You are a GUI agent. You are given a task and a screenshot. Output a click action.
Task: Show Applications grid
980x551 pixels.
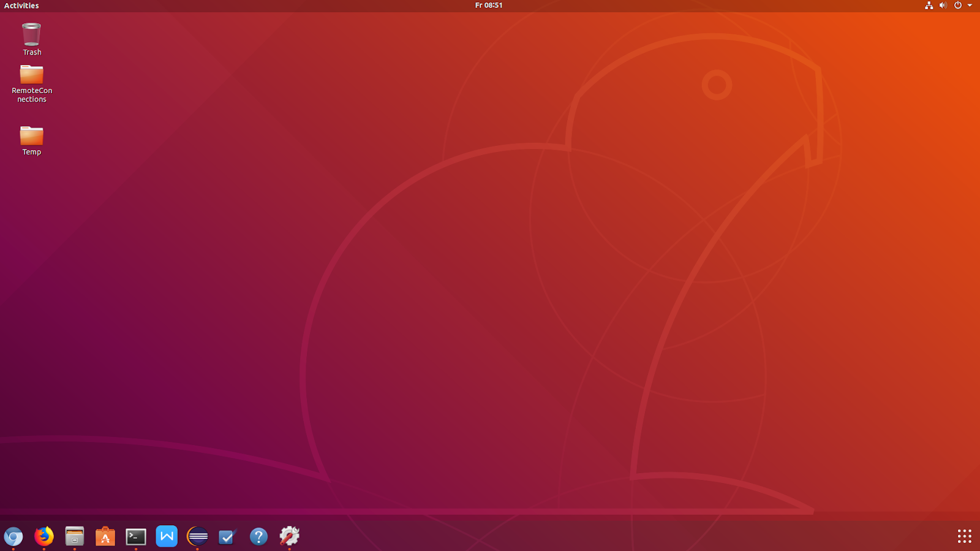pos(964,536)
